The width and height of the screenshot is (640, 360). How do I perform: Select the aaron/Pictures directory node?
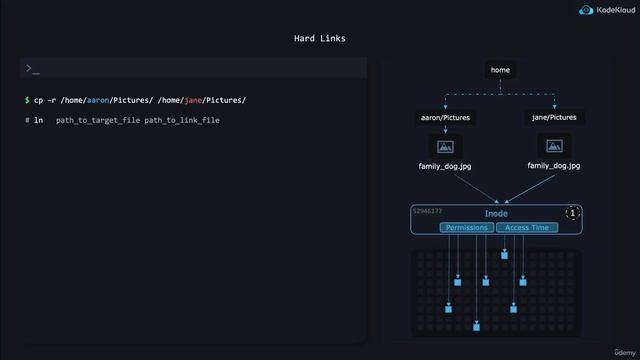(x=445, y=118)
